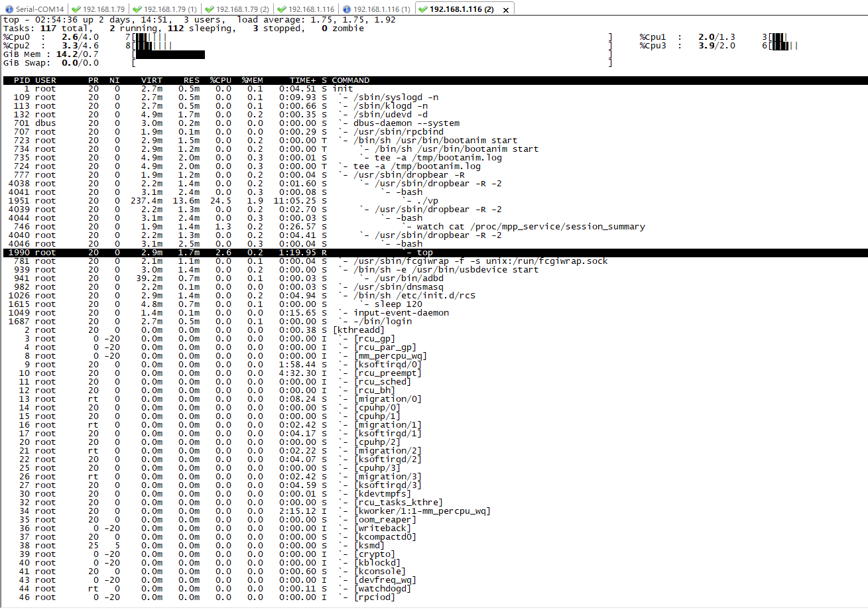Open the 192.168.1.79 (1) tab
The height and width of the screenshot is (610, 868).
pyautogui.click(x=166, y=9)
